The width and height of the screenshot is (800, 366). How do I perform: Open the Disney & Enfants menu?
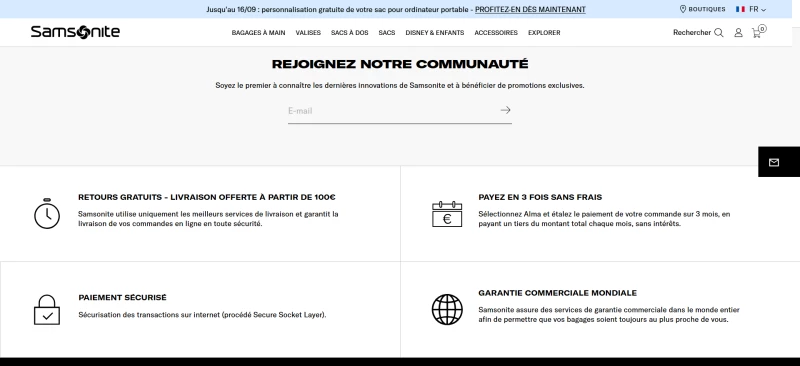[x=435, y=33]
